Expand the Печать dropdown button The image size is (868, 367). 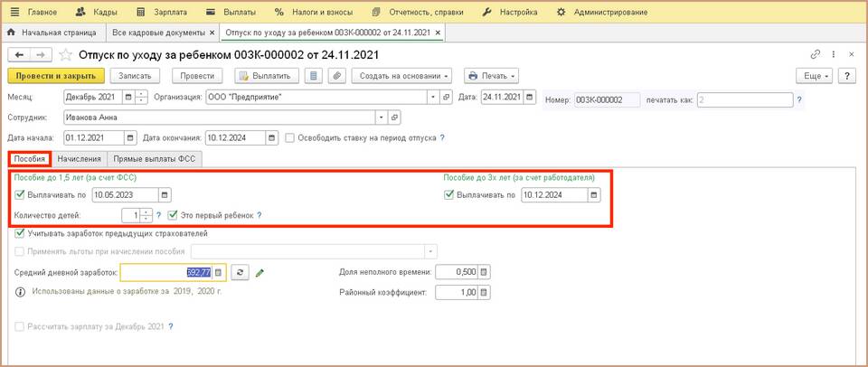pyautogui.click(x=491, y=76)
